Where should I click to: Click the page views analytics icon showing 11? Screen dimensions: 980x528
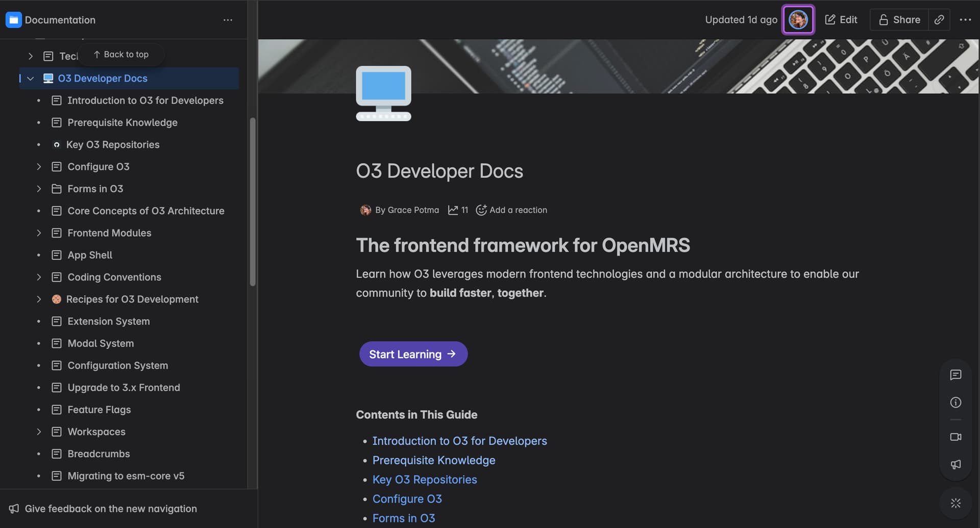tap(453, 210)
